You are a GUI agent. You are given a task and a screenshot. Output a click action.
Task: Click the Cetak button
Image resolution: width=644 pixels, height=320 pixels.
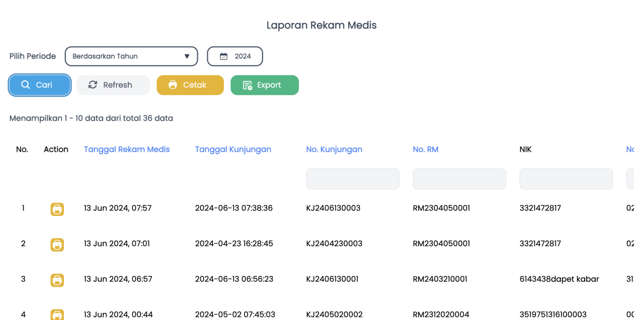click(x=190, y=85)
